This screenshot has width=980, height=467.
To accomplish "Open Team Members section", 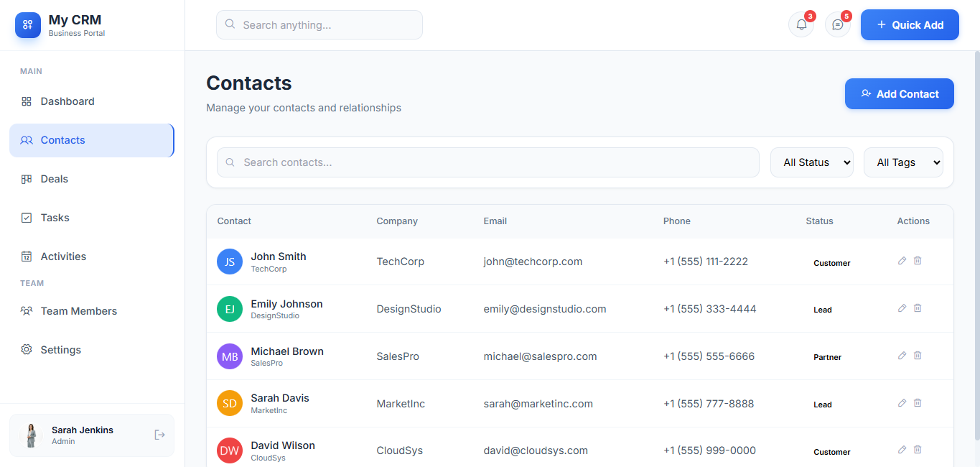I will click(79, 311).
